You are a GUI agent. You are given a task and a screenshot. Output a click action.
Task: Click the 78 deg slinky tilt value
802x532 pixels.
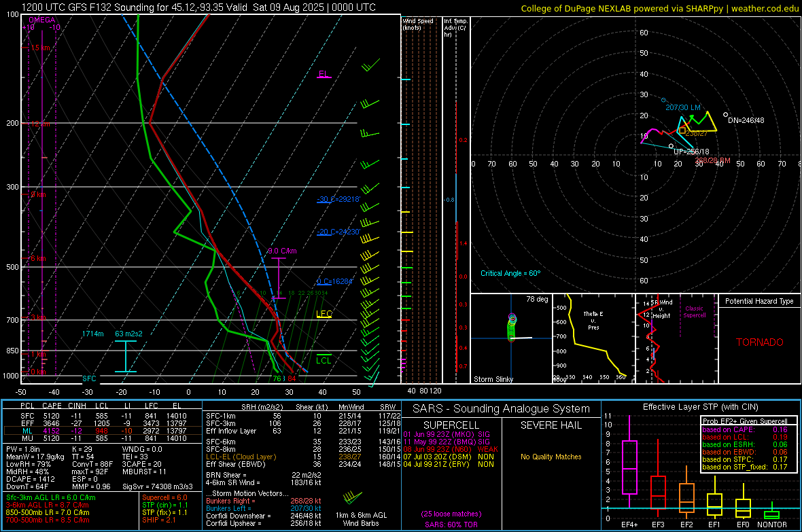point(537,299)
